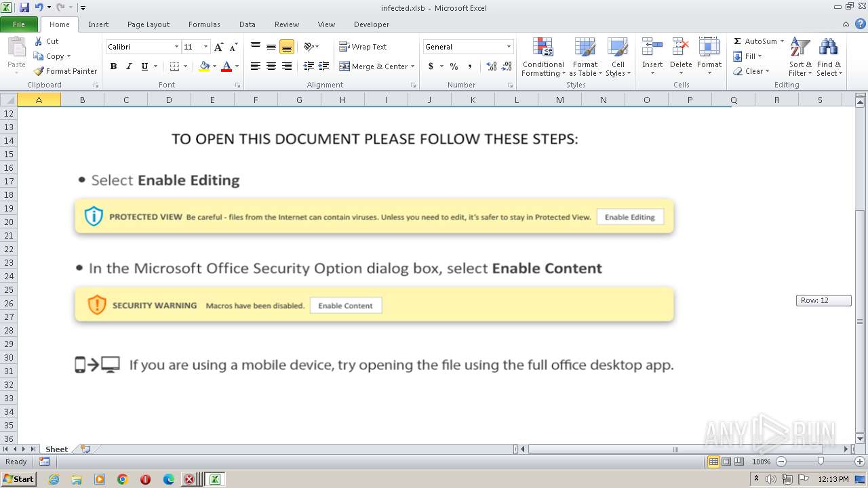The width and height of the screenshot is (868, 488).
Task: Open Sort & Filter options
Action: click(x=800, y=57)
